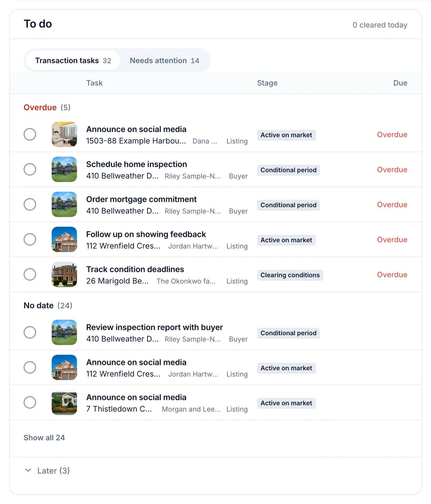
Task: Click the Clearing conditions stage badge
Action: (290, 275)
